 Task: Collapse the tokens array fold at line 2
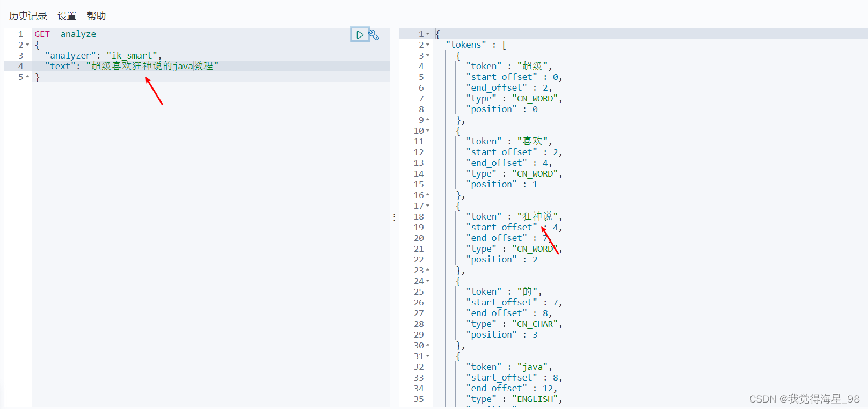[x=428, y=45]
